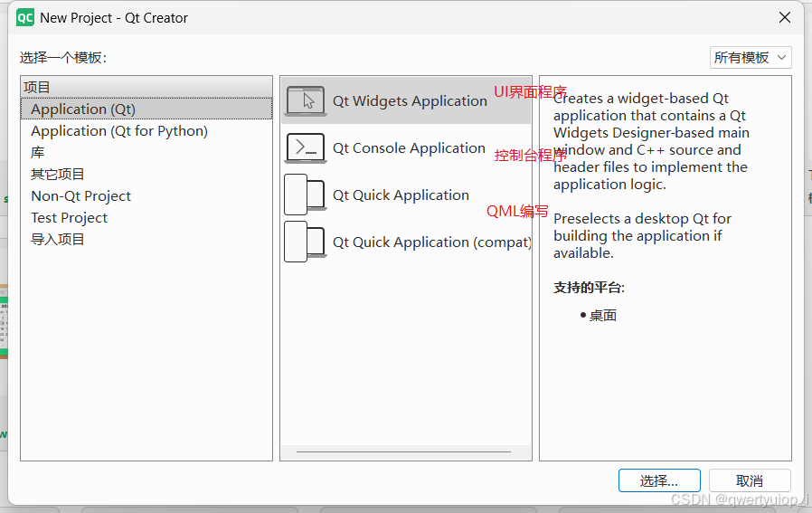Select Test Project category
Screen dimensions: 812x513
click(x=146, y=218)
